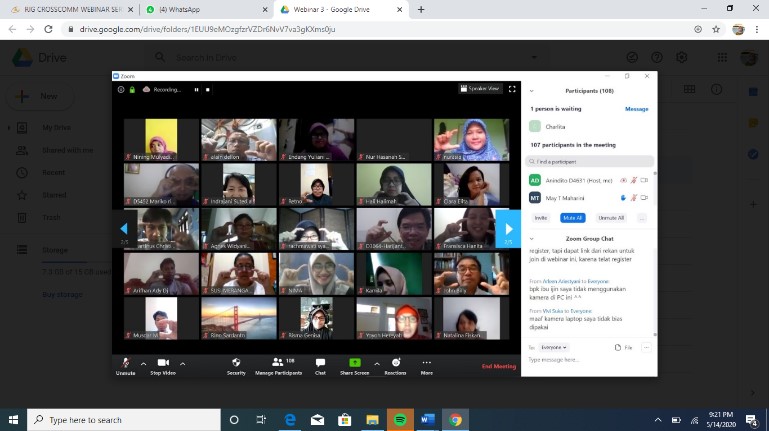Switch to RIG CROSSCOMM WEBINAR tab

click(x=71, y=9)
